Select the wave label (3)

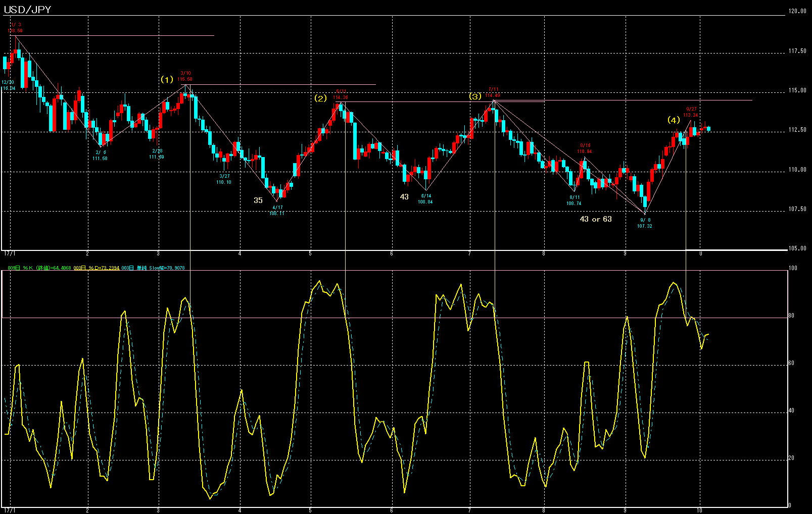coord(476,96)
